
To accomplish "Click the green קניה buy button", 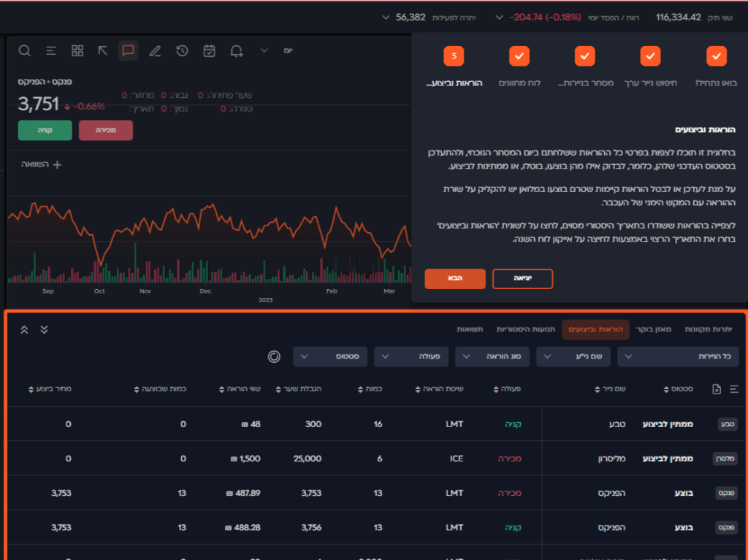I will pyautogui.click(x=45, y=130).
